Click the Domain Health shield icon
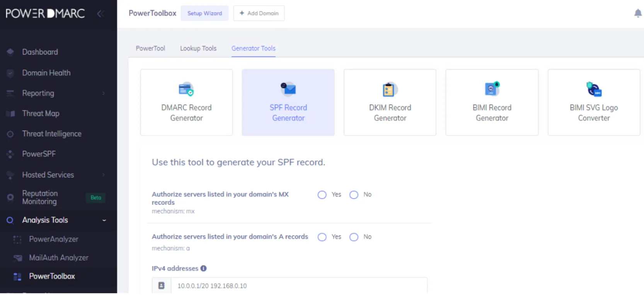 pyautogui.click(x=10, y=73)
